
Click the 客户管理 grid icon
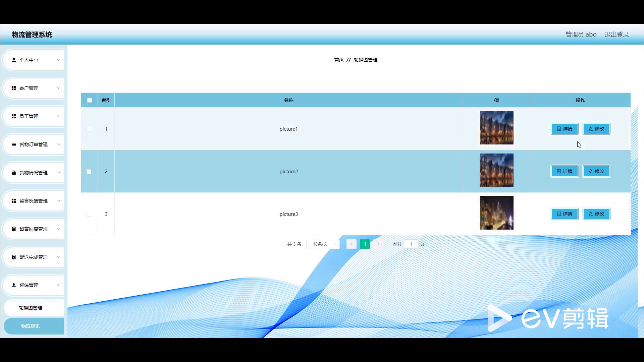tap(14, 88)
